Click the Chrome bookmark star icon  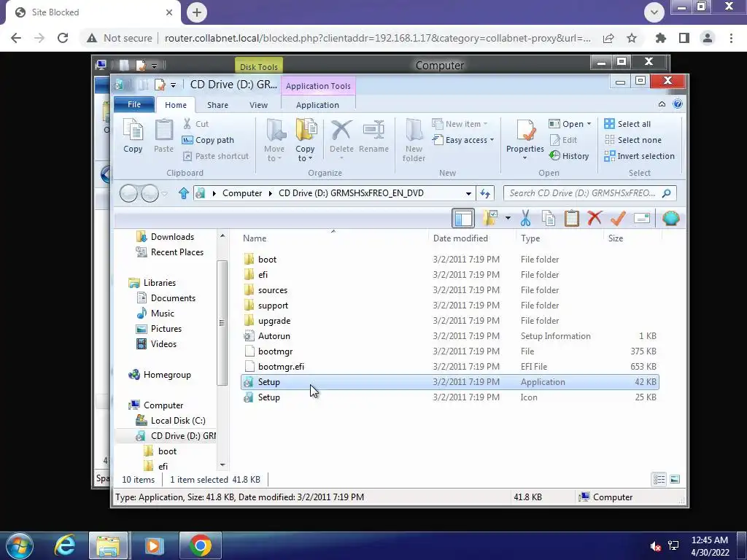tap(632, 38)
